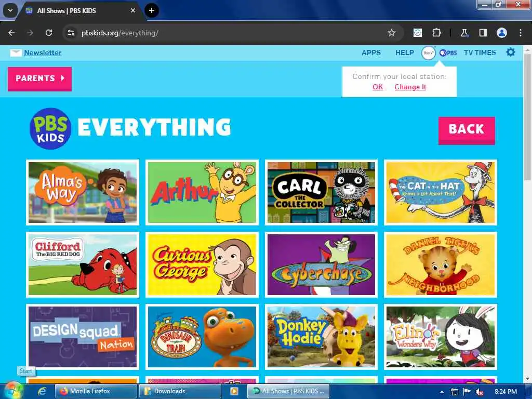This screenshot has width=532, height=399.
Task: Open the Carl the Collector thumbnail
Action: (321, 192)
